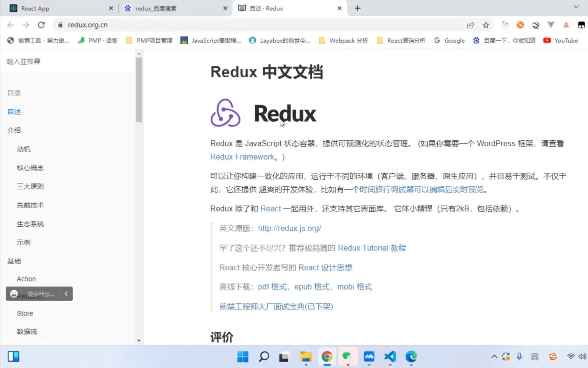Open the 数据流 chapter
Image resolution: width=588 pixels, height=368 pixels.
[27, 332]
